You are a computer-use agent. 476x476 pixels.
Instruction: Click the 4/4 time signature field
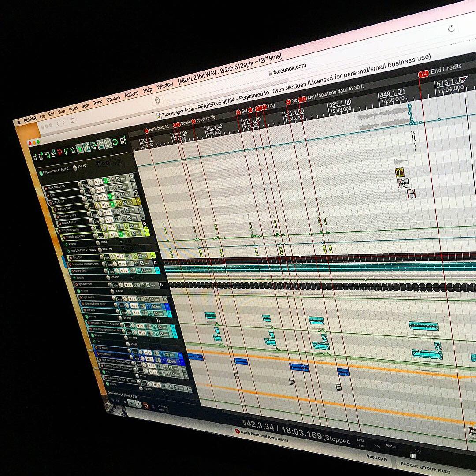[x=377, y=446]
